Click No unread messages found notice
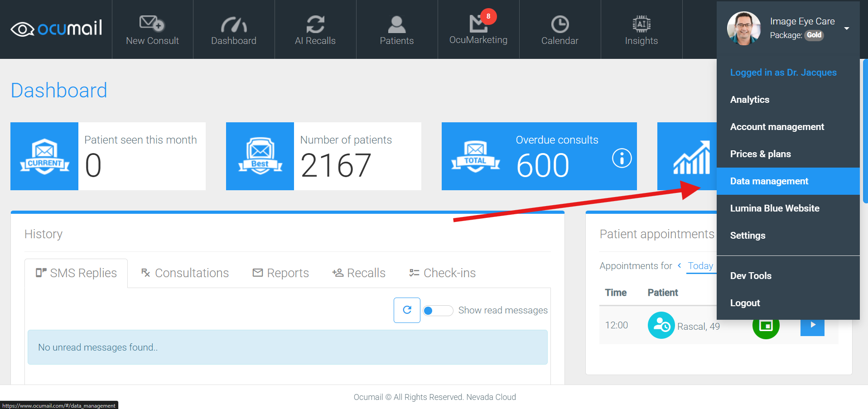The image size is (868, 409). click(288, 347)
